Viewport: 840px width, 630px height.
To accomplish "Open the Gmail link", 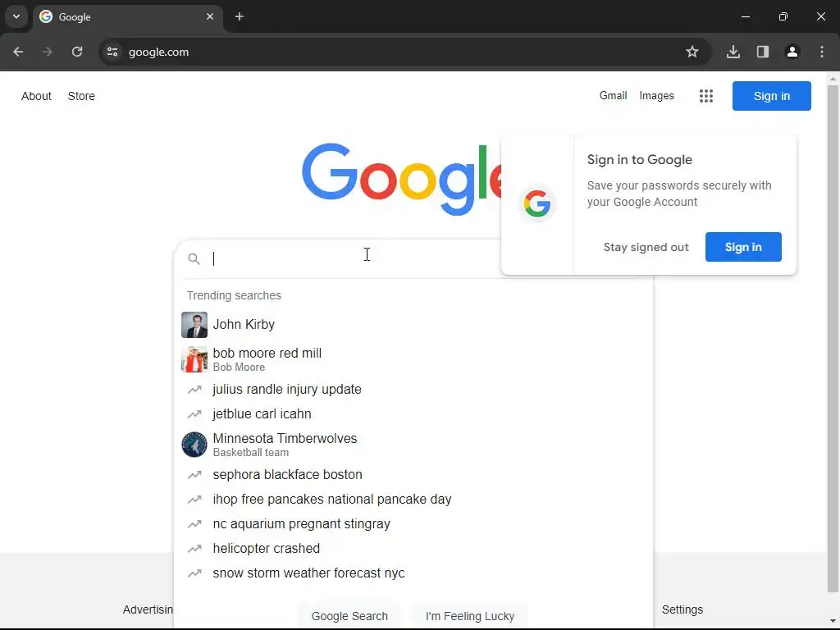I will click(613, 95).
